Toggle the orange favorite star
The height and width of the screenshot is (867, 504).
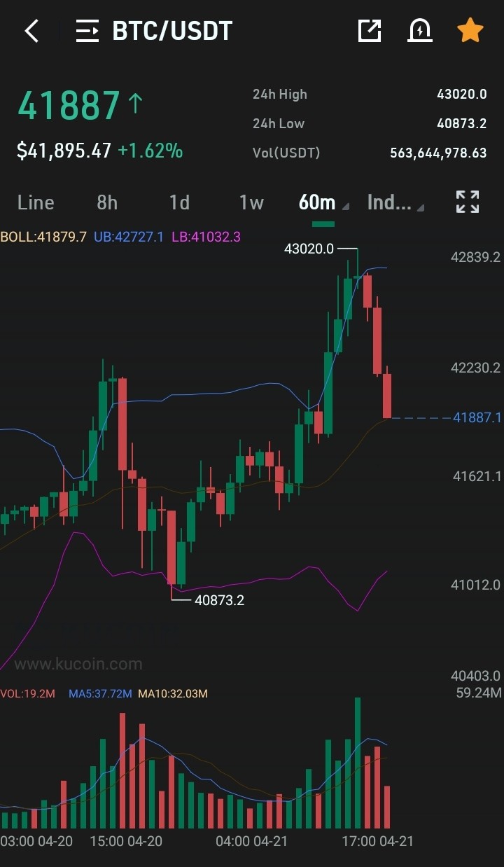point(470,30)
